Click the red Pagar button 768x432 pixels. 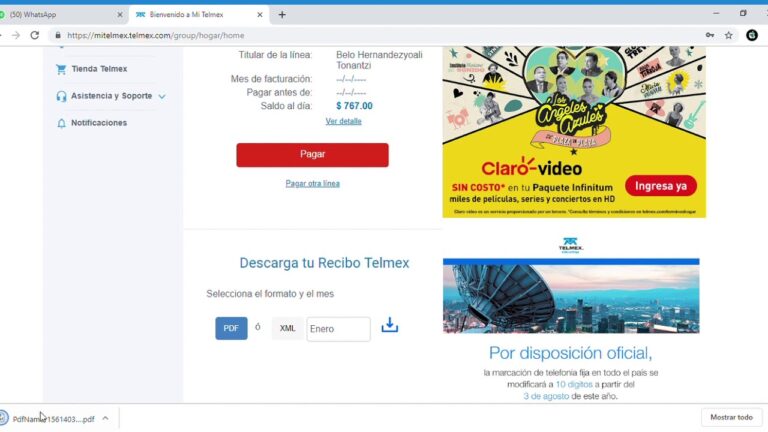312,155
